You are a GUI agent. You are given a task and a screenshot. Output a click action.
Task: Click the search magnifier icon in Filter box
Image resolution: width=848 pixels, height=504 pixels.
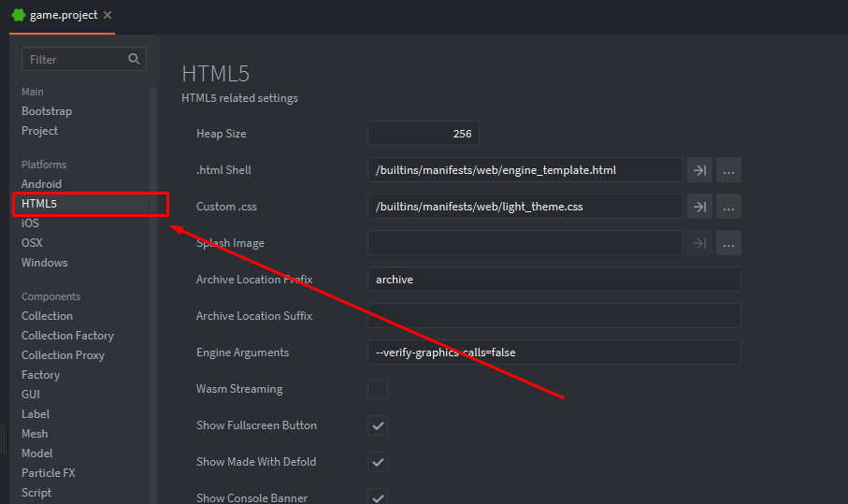click(x=134, y=59)
